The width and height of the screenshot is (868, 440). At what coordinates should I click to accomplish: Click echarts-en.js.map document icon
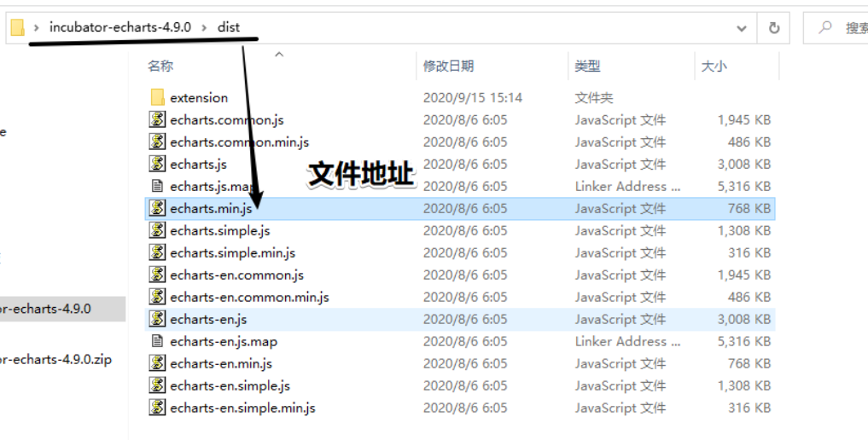pos(157,340)
